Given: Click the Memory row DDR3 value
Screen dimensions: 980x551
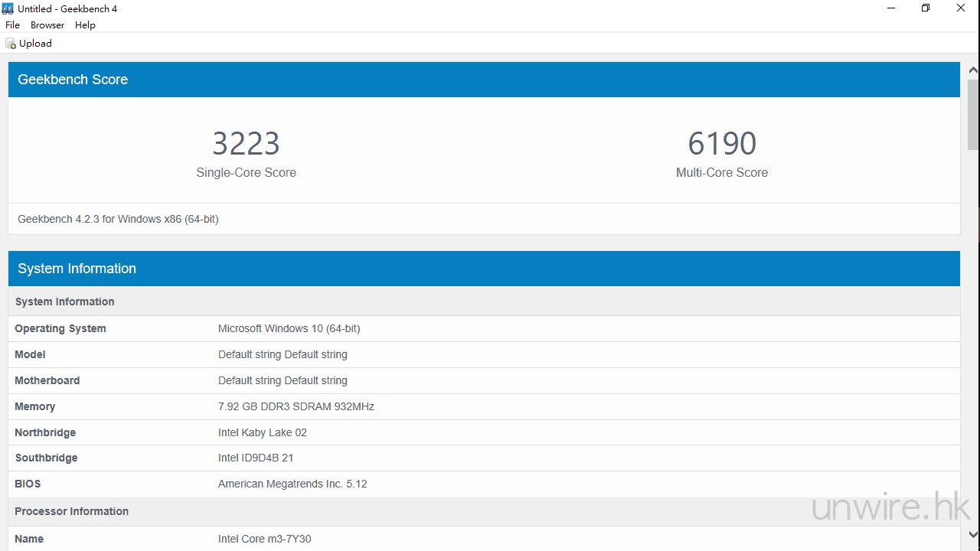Looking at the screenshot, I should tap(296, 406).
